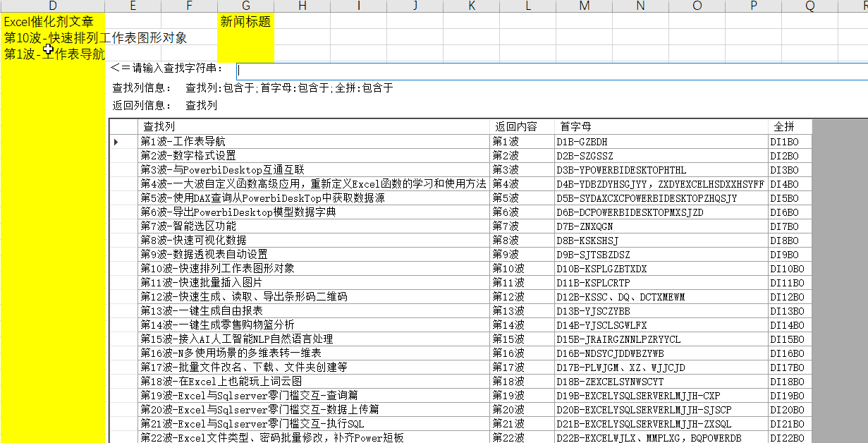This screenshot has height=443, width=868.
Task: Select 第9波-数据透视表自动设置 entry
Action: click(314, 255)
